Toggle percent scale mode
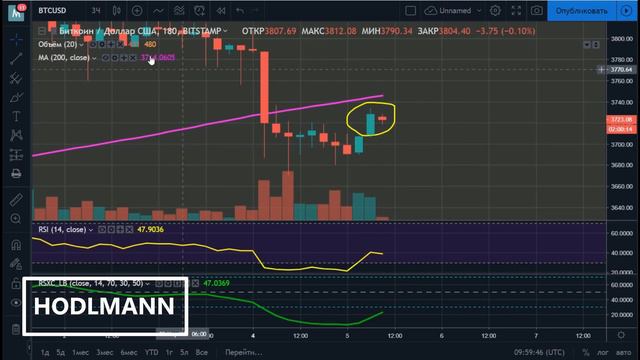 pyautogui.click(x=586, y=352)
